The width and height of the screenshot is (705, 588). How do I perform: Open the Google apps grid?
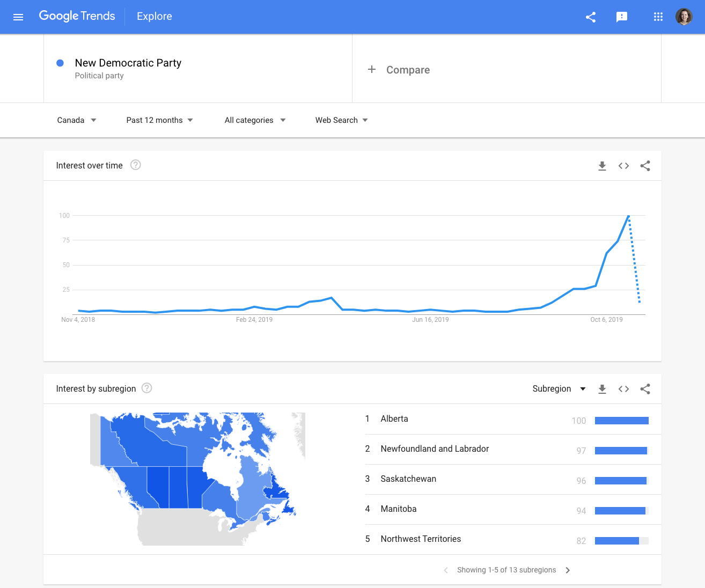click(658, 17)
